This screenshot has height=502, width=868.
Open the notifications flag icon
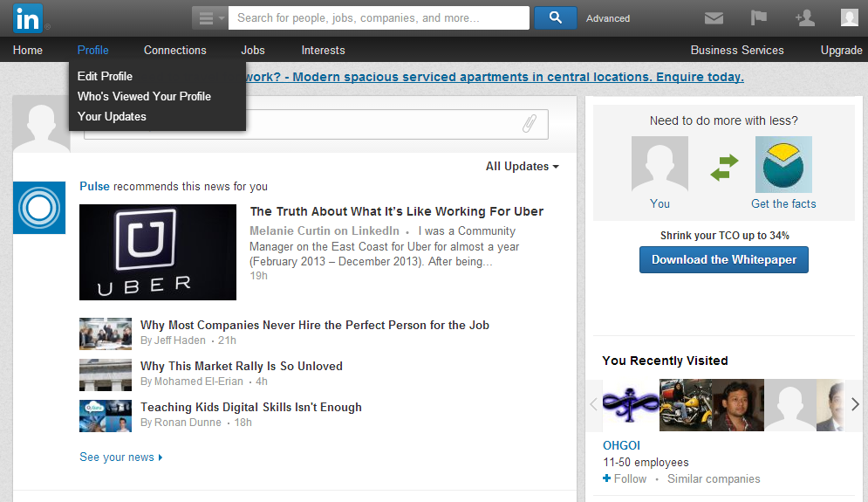(758, 17)
